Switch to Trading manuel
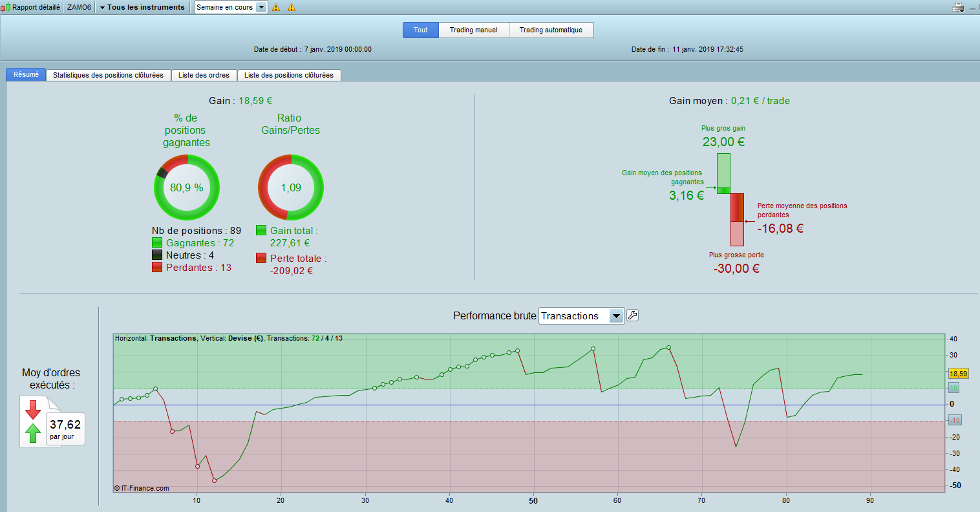Viewport: 980px width, 512px height. (474, 30)
